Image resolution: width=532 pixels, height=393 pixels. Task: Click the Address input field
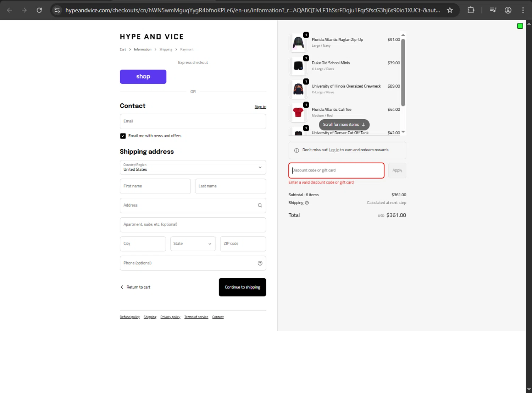(193, 205)
